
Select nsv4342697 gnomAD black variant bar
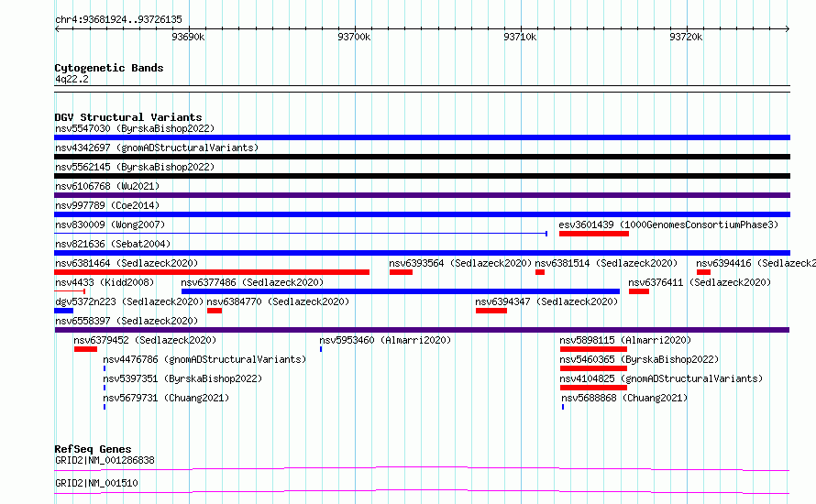click(x=422, y=157)
